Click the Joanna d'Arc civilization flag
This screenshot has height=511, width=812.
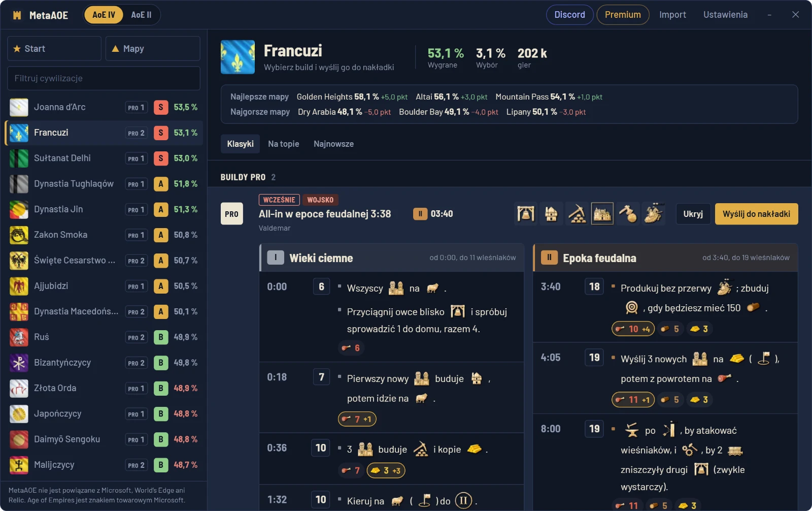coord(19,107)
